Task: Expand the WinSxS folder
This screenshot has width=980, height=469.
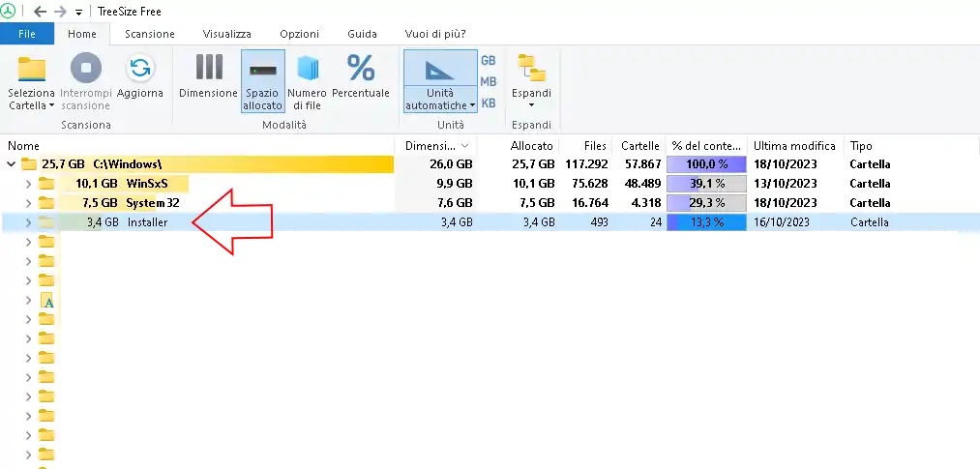Action: click(x=28, y=185)
